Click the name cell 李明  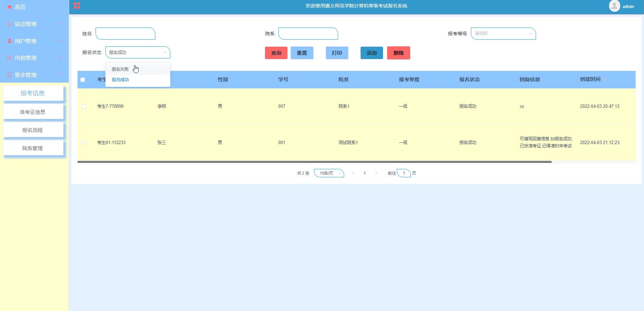click(162, 106)
